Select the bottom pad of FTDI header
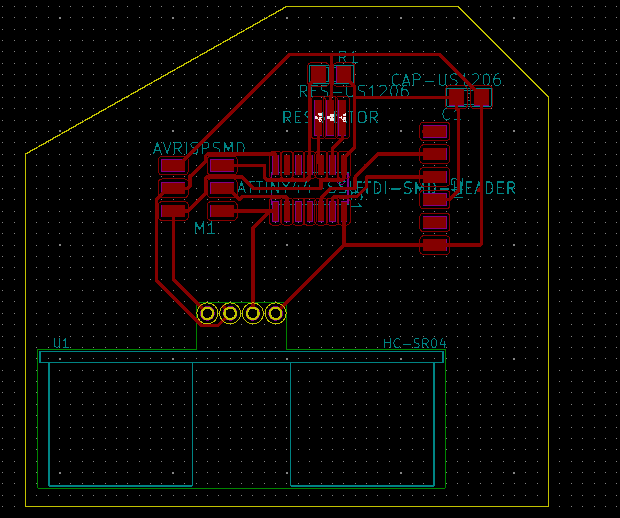Viewport: 620px width, 518px height. [435, 245]
